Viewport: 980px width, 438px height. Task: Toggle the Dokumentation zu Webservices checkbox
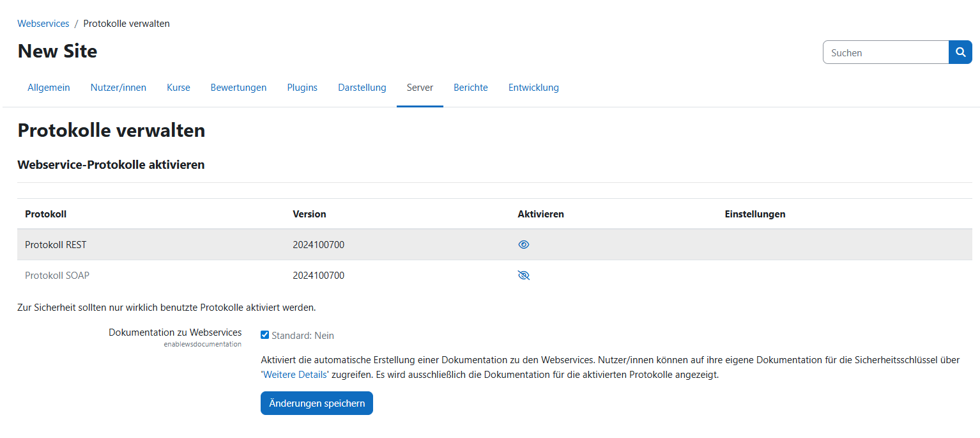pos(265,335)
